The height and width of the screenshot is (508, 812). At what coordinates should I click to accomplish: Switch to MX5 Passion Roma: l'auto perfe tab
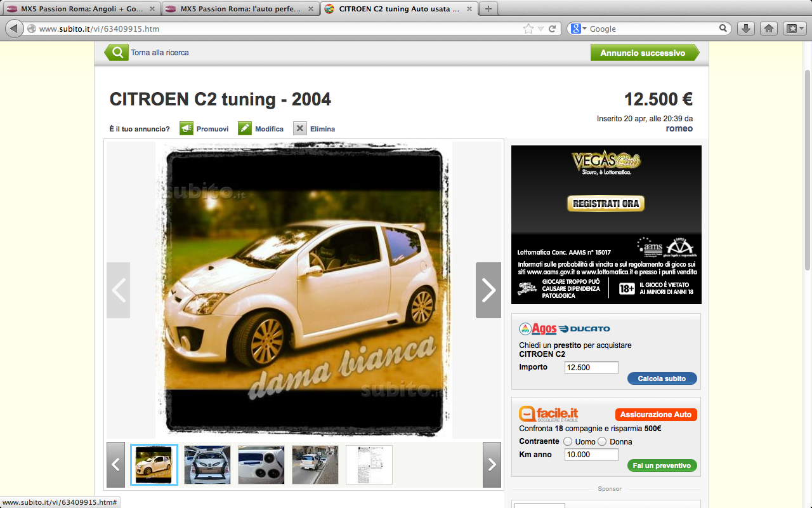point(240,9)
